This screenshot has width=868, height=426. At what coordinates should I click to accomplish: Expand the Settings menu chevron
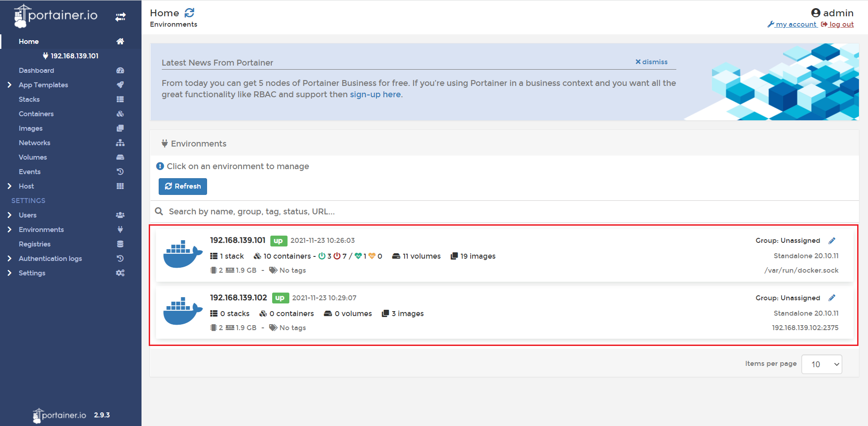click(9, 273)
